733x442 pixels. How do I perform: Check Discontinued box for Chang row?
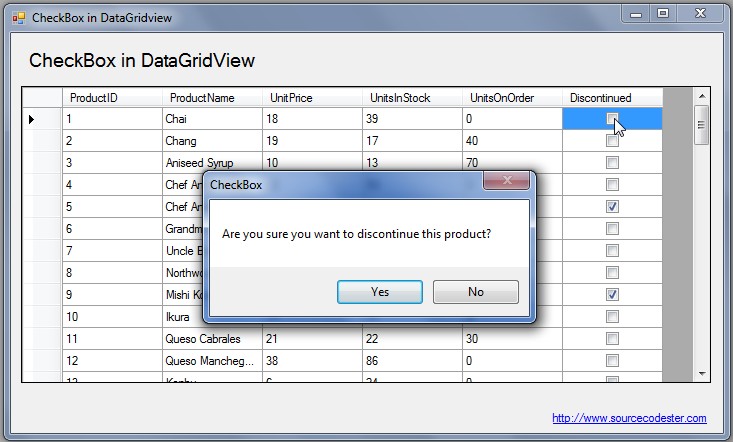612,141
